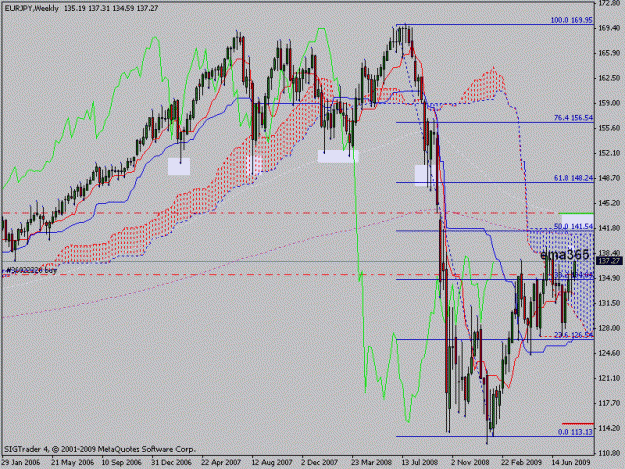This screenshot has height=469, width=625.
Task: Click the 128.00 price axis value
Action: [x=609, y=328]
